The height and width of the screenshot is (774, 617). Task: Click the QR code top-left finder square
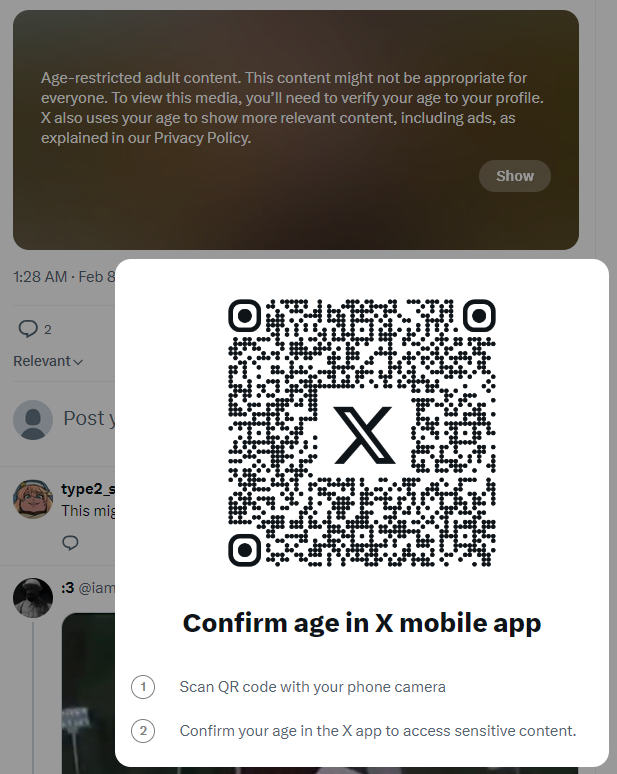(x=244, y=315)
